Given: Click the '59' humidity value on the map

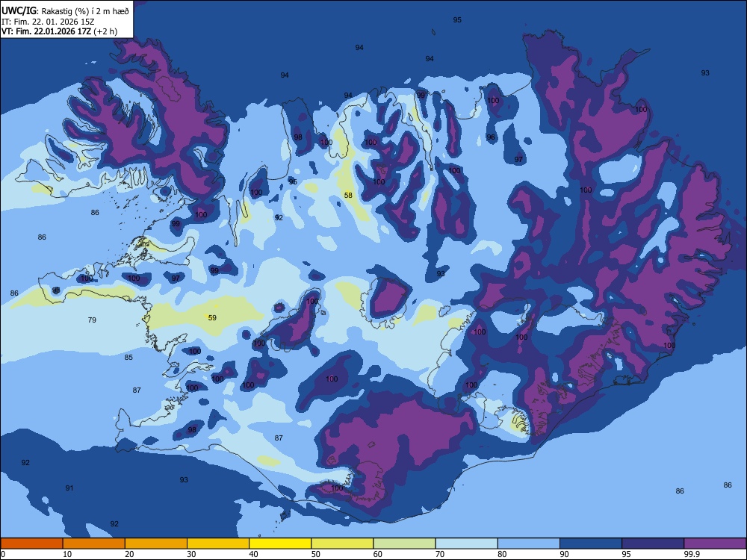Looking at the screenshot, I should point(212,317).
